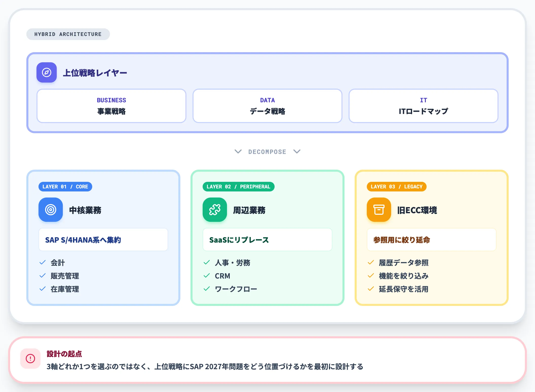Click the green puzzle icon for 周辺業務
Viewport: 535px width, 392px height.
[x=215, y=210]
